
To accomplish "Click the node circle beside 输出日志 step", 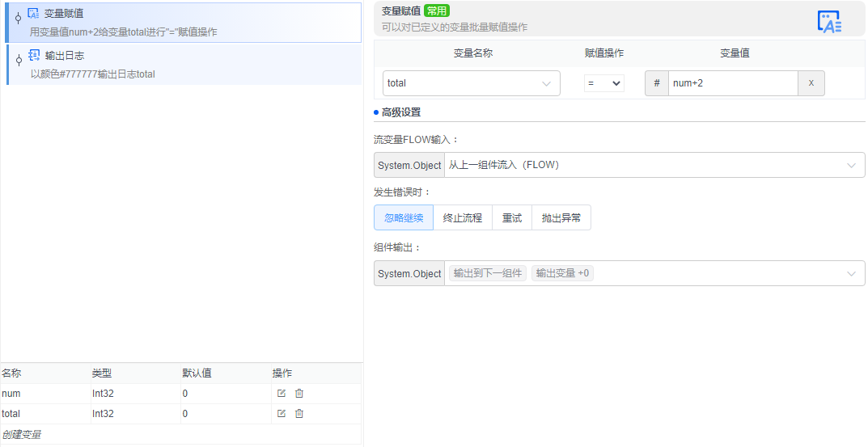I will click(x=19, y=60).
